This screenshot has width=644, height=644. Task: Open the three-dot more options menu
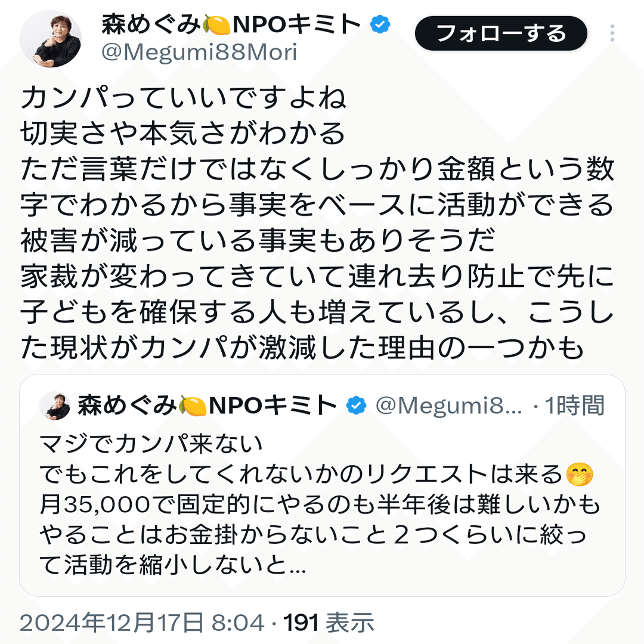click(612, 33)
